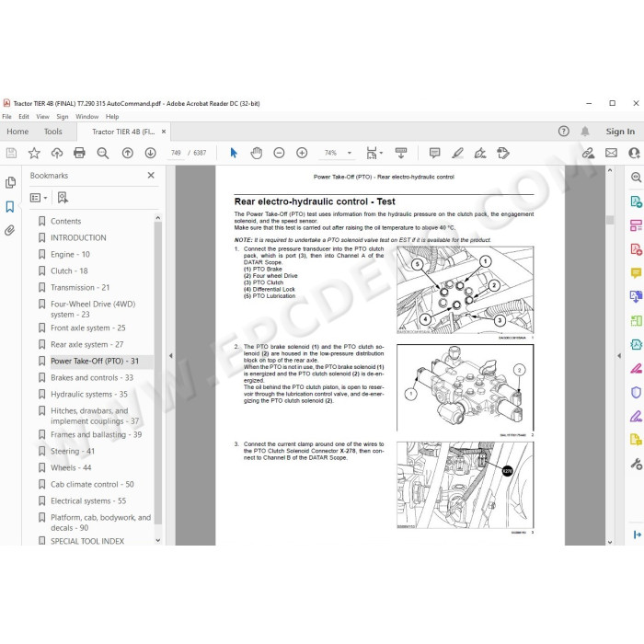Jump to Clutch - 18 bookmark
644x644 pixels.
pos(69,271)
